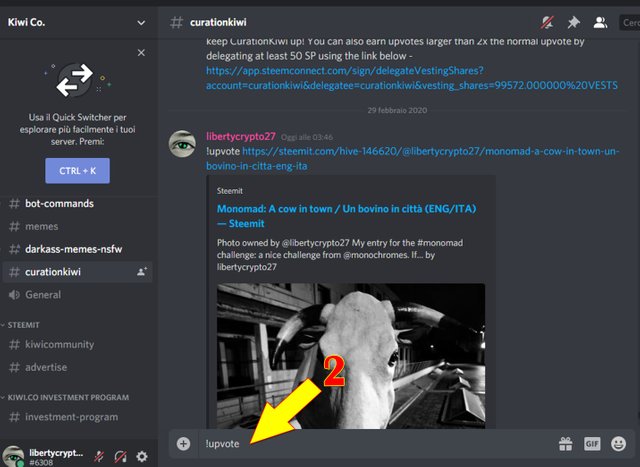
Task: Show the member list icon
Action: [x=600, y=22]
